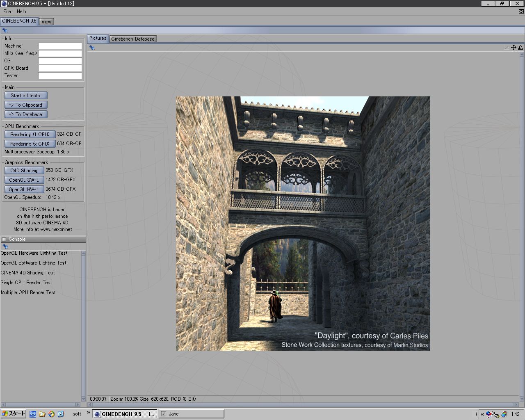
Task: Toggle the Console panel checkbox
Action: point(4,239)
